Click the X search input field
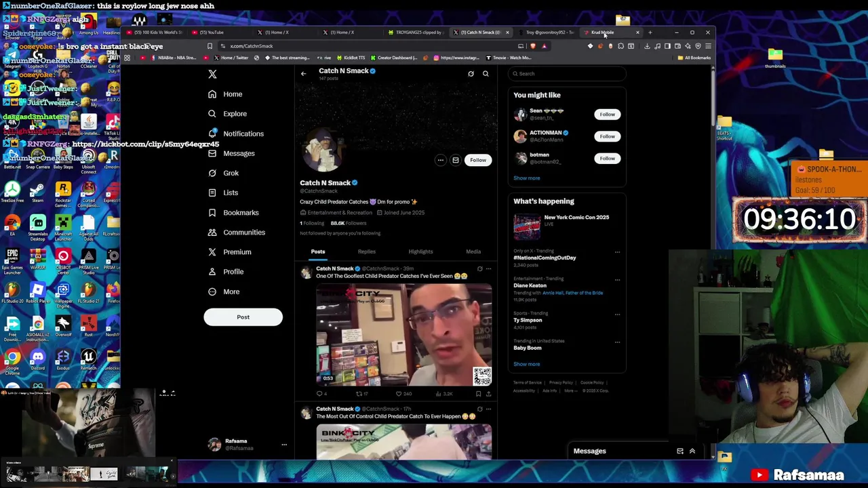Image resolution: width=868 pixels, height=488 pixels. (x=567, y=73)
